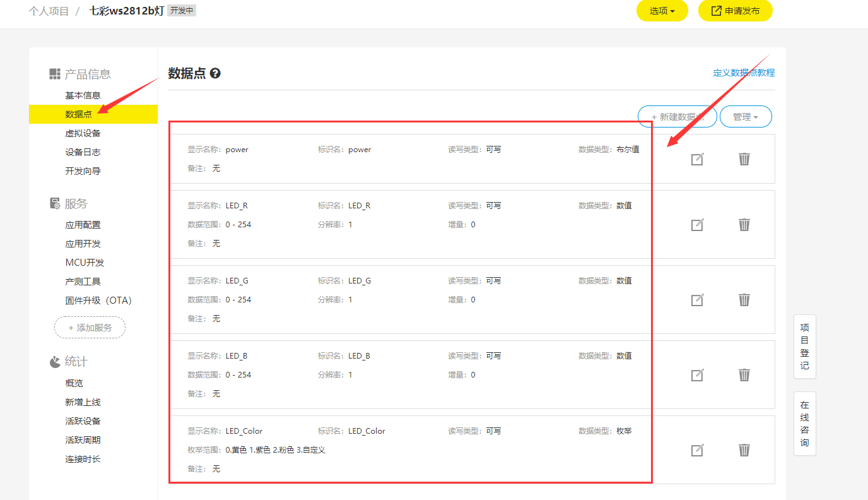Open 新增上线 statistics page
Screen dimensions: 868x500
(x=83, y=402)
